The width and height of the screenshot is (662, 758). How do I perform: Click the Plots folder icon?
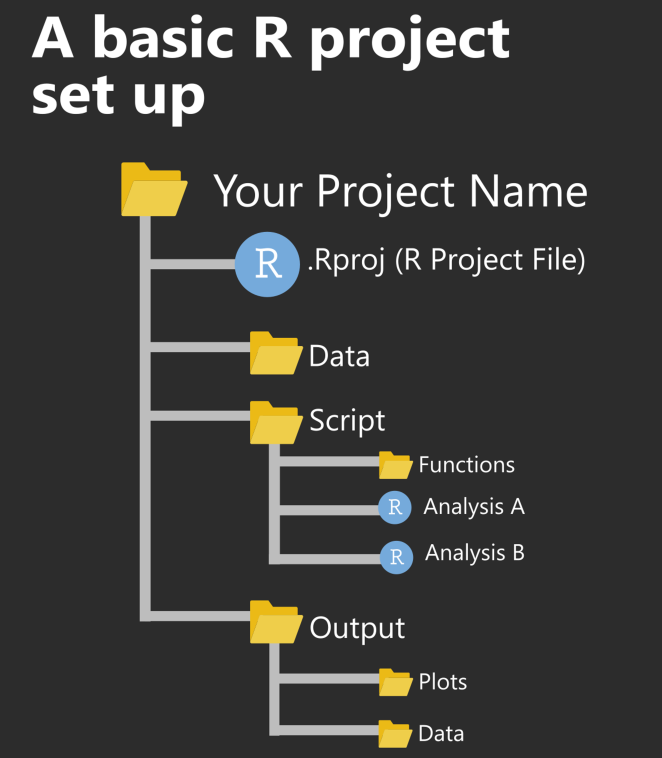coord(395,682)
